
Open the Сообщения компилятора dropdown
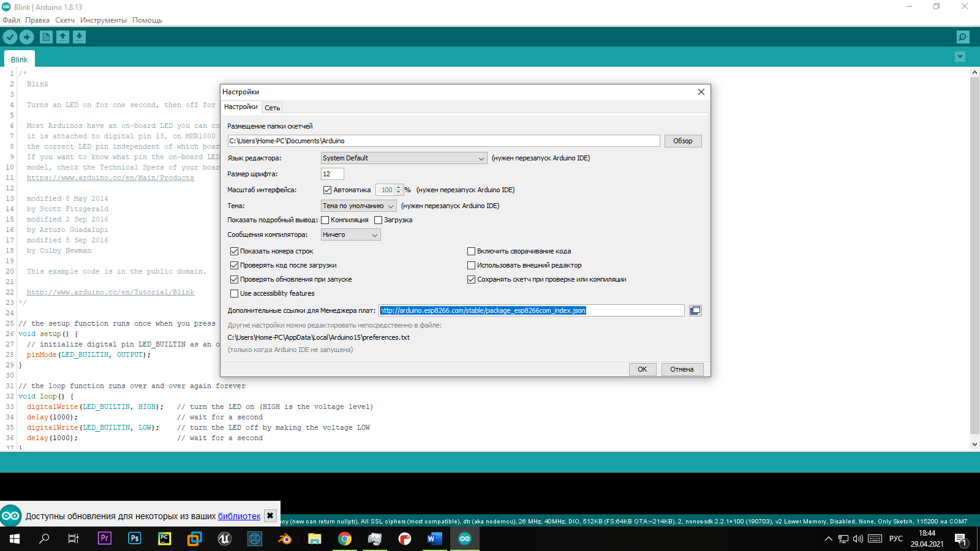pos(351,234)
